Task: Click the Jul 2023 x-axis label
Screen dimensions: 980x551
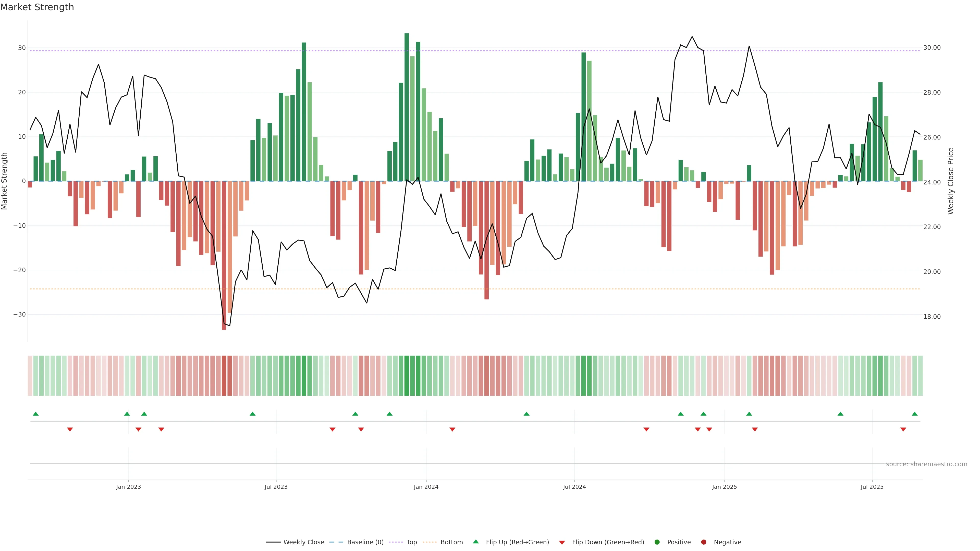Action: pos(276,487)
